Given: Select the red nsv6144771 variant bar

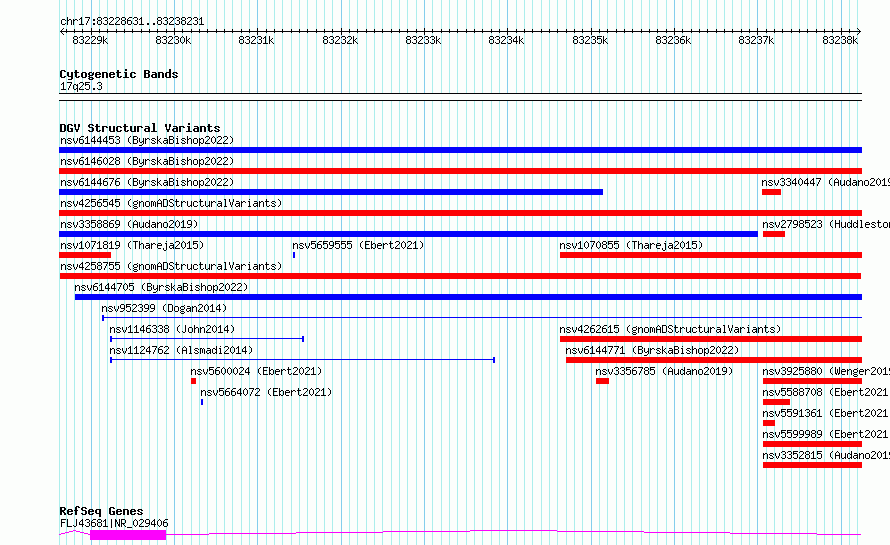Looking at the screenshot, I should [714, 360].
